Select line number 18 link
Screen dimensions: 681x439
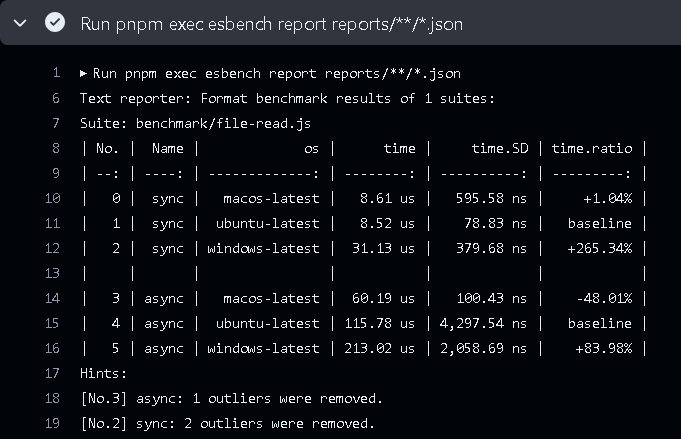coord(53,398)
